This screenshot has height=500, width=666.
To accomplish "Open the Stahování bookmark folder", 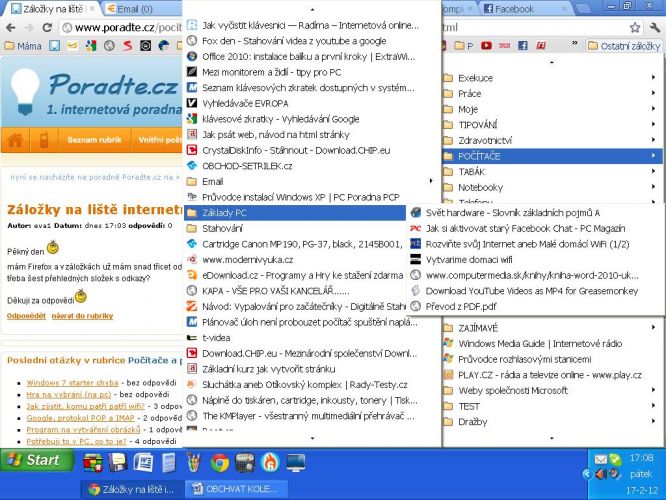I will pos(295,229).
